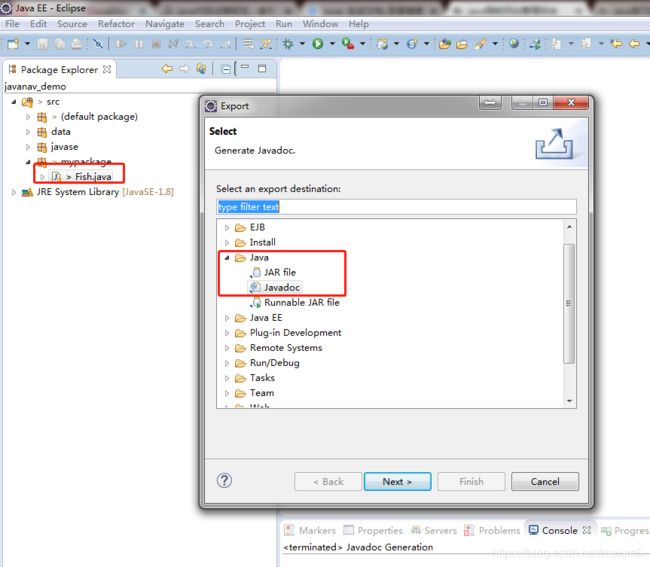Click the Save All toolbar icon

pos(60,44)
